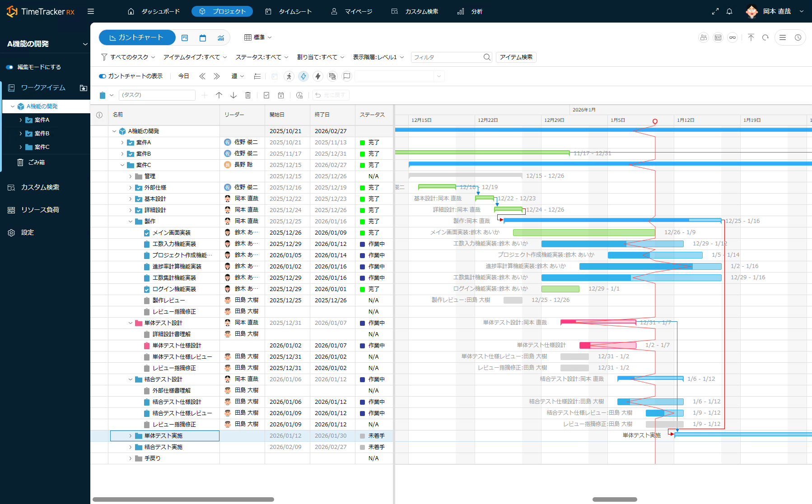Go to the ダッシュボード tab
The height and width of the screenshot is (504, 812).
pos(154,12)
